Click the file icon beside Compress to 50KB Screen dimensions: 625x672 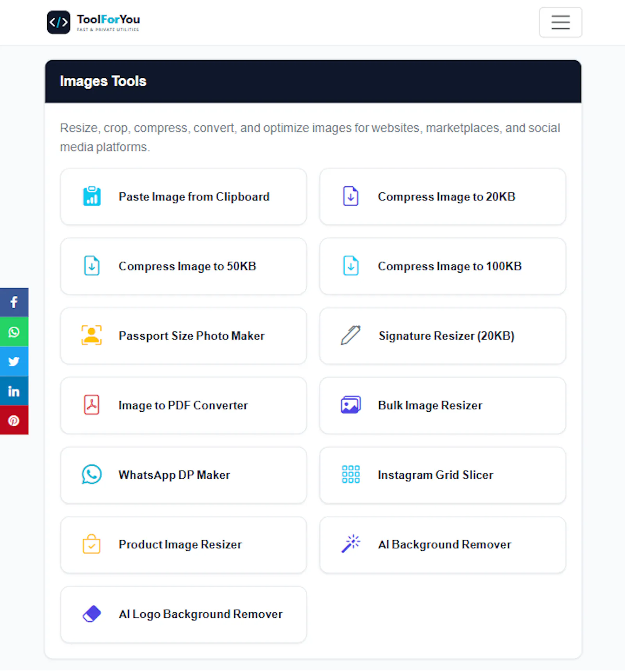pyautogui.click(x=92, y=266)
